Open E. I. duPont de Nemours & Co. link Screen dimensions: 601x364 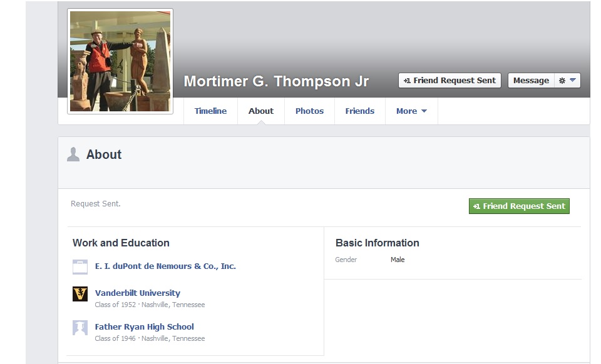[165, 266]
